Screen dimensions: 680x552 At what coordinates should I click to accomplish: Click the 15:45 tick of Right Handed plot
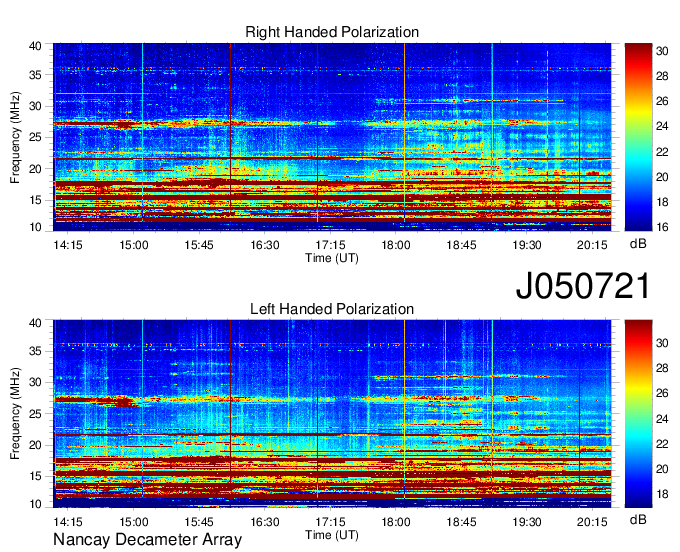[199, 245]
